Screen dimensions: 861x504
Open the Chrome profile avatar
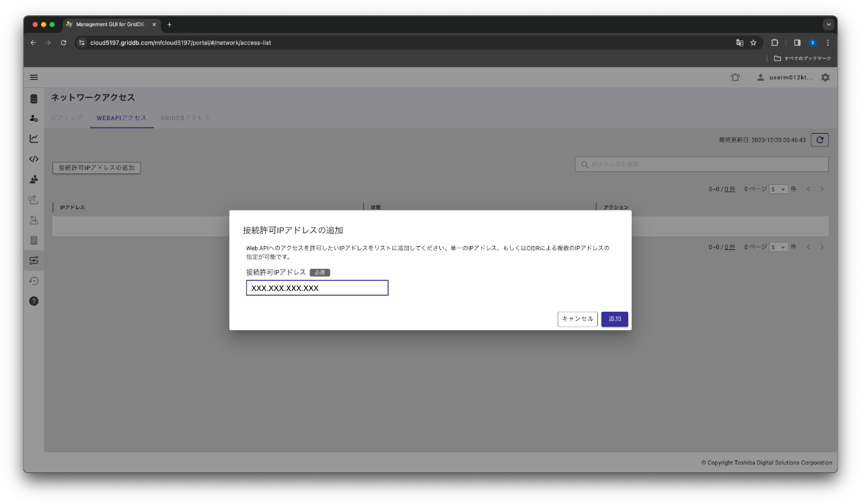pos(813,42)
